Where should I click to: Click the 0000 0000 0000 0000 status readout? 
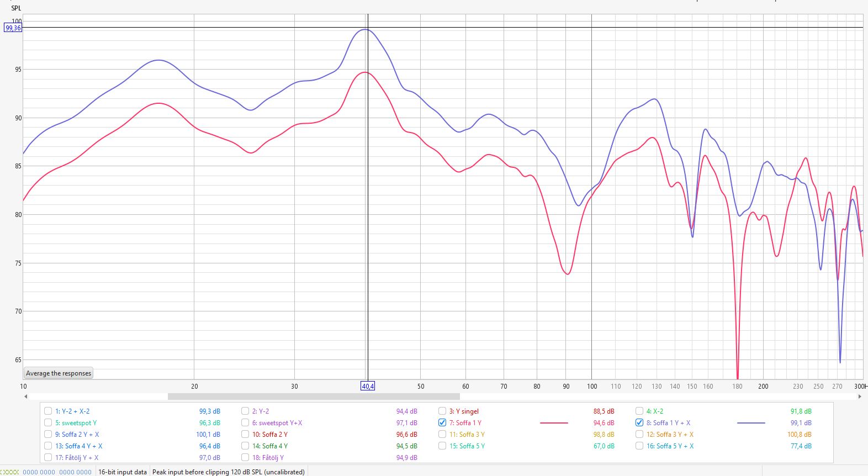(x=57, y=472)
